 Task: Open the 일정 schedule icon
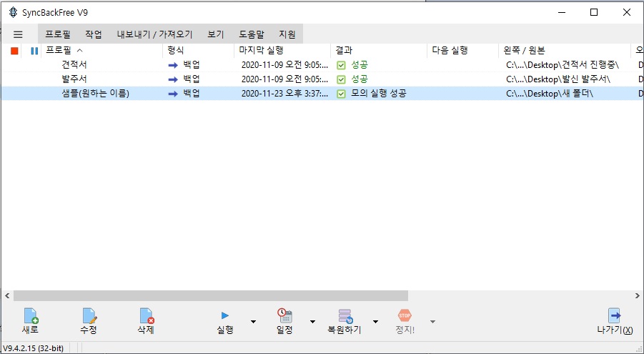click(284, 315)
